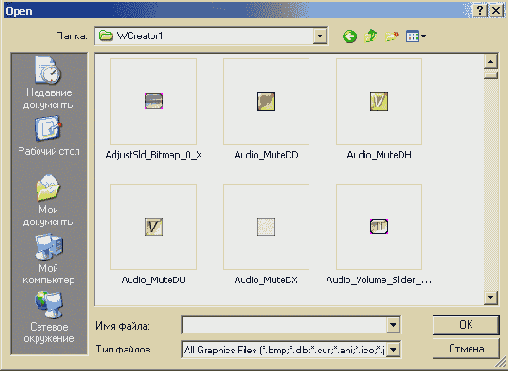The width and height of the screenshot is (508, 371).
Task: Click the AdjustSld_Bitmap_0_X file name
Action: tap(154, 155)
